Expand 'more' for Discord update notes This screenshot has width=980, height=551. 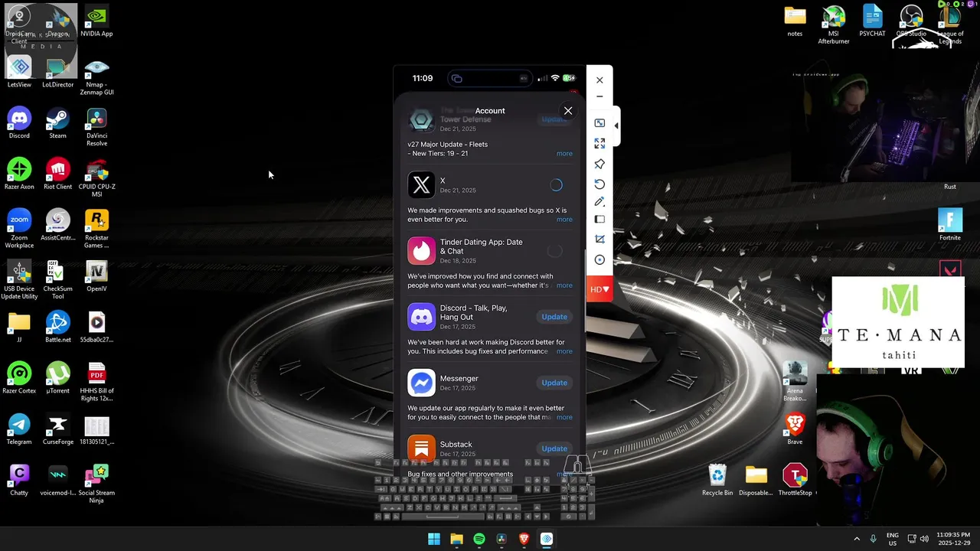564,351
